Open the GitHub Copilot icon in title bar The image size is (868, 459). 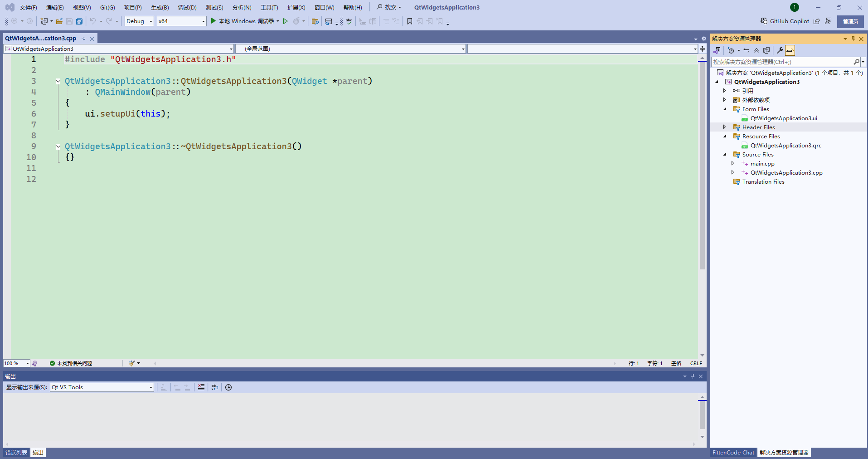(x=763, y=21)
